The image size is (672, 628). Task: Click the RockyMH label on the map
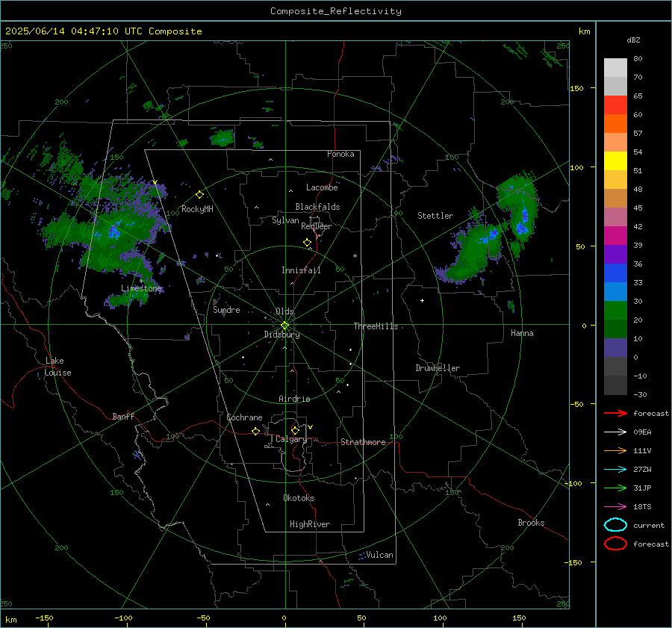tap(197, 209)
